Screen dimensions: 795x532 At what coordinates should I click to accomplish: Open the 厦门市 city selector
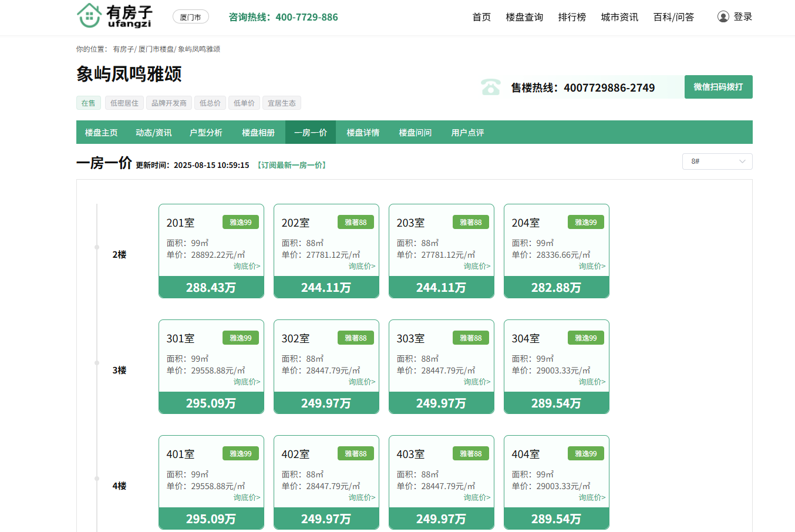(191, 17)
